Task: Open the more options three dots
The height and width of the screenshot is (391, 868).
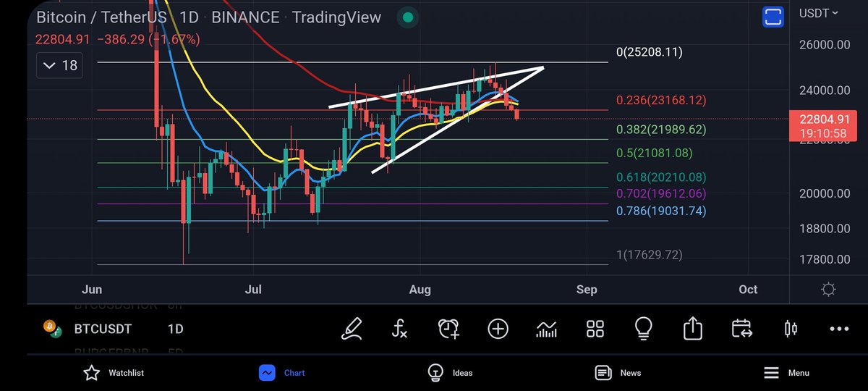Action: click(839, 329)
